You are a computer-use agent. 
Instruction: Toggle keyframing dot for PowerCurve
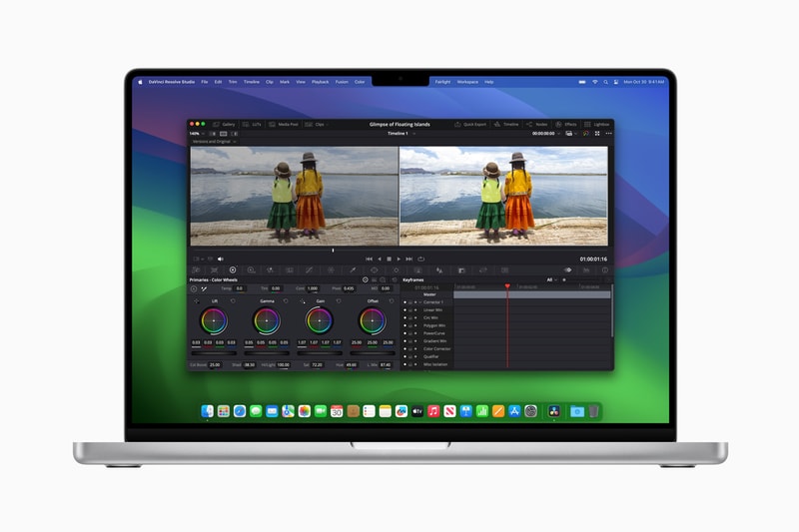(x=405, y=333)
